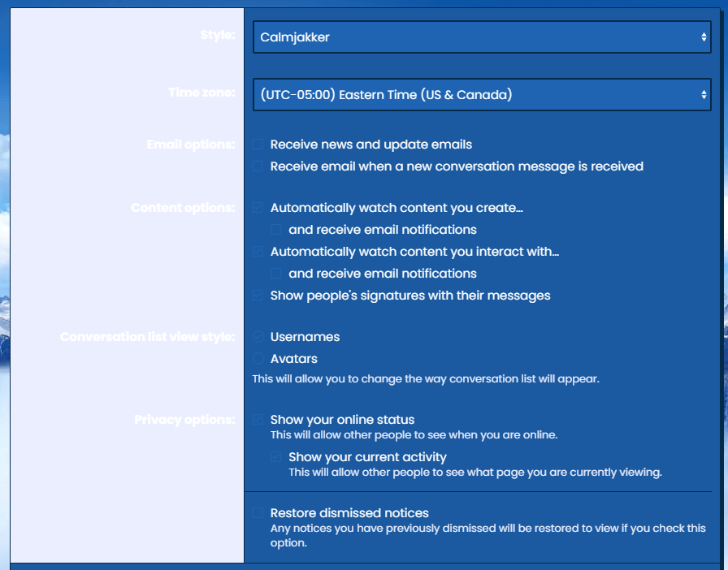Enable email notifications under content you interact with
The image size is (728, 570).
click(x=276, y=274)
